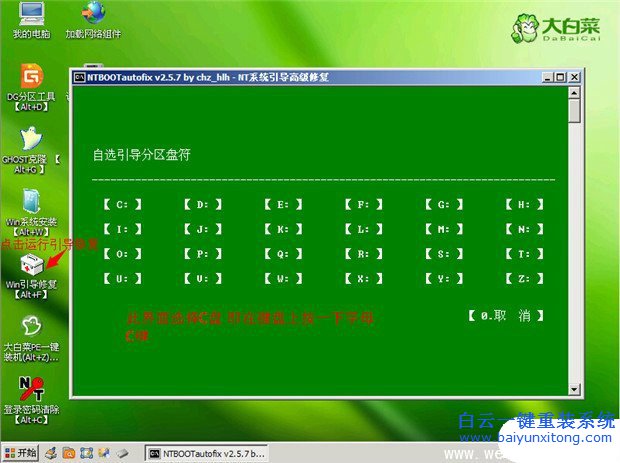Choose drive 【 O: 】 option
Screen dimensions: 620x463
coord(123,254)
